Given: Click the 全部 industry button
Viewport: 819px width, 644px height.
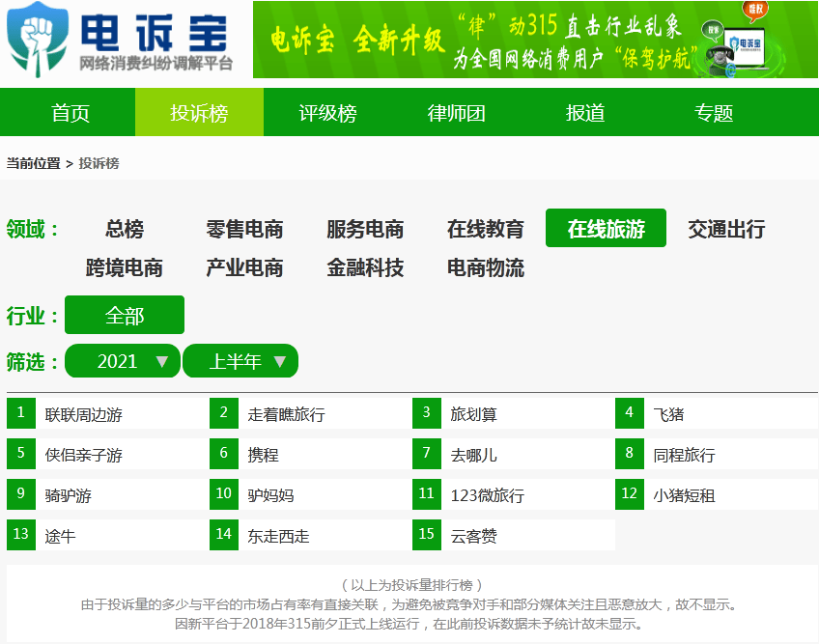Looking at the screenshot, I should (125, 315).
